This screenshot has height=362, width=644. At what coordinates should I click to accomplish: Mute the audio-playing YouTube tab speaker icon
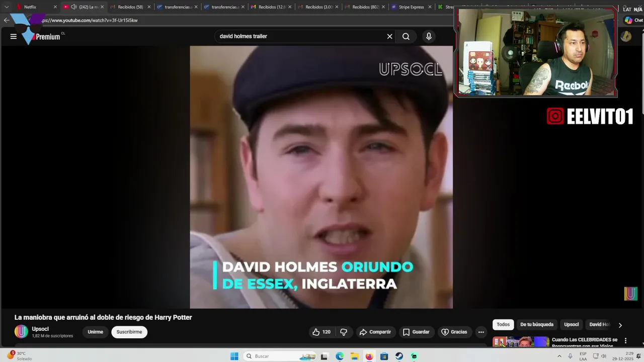(73, 7)
